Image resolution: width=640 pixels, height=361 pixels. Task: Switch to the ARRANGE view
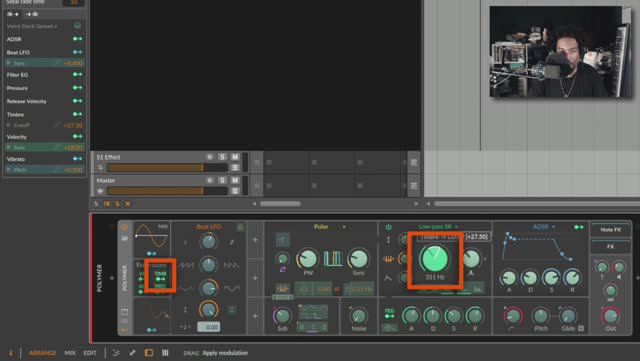click(x=42, y=353)
